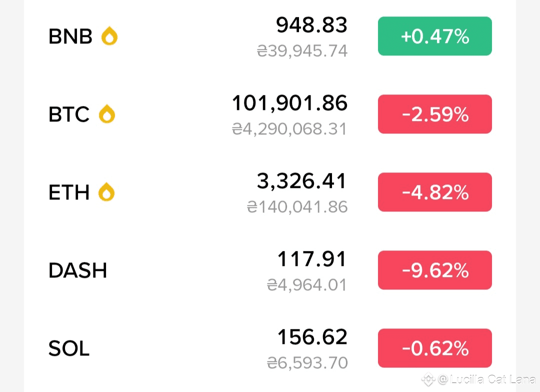Select the ETH ticker label
The height and width of the screenshot is (392, 540).
[x=69, y=192]
